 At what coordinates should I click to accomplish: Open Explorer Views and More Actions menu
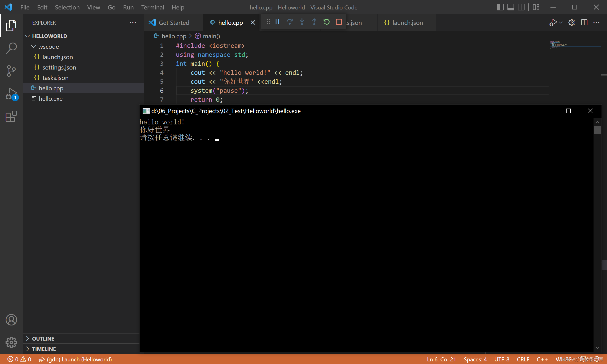pos(133,22)
